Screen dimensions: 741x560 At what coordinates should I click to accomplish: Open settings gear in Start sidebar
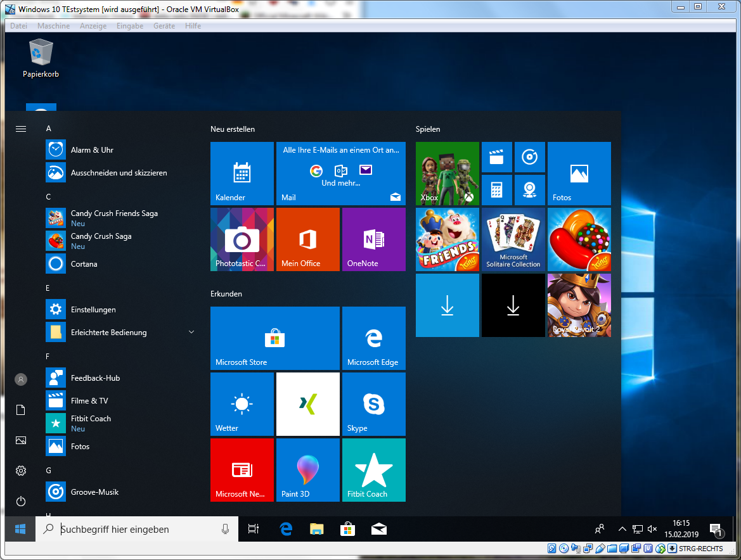tap(21, 471)
